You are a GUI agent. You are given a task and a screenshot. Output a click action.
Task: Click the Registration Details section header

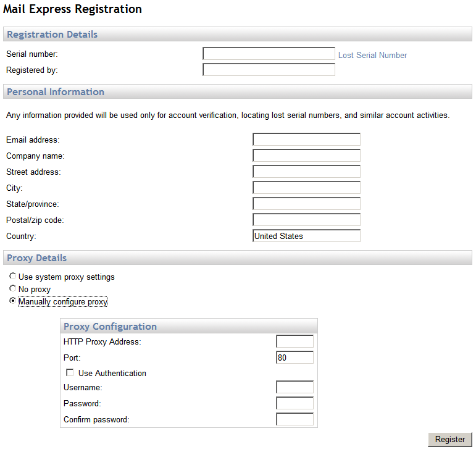click(x=238, y=35)
